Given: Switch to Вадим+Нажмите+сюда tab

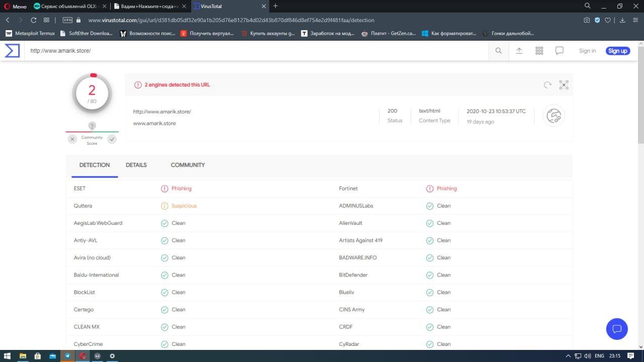Looking at the screenshot, I should click(149, 7).
